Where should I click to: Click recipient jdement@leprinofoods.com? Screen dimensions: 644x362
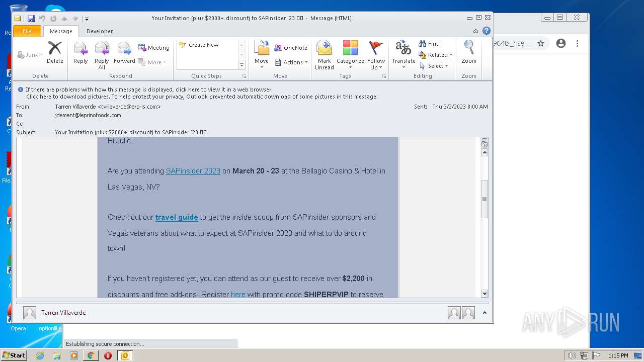[x=88, y=115]
